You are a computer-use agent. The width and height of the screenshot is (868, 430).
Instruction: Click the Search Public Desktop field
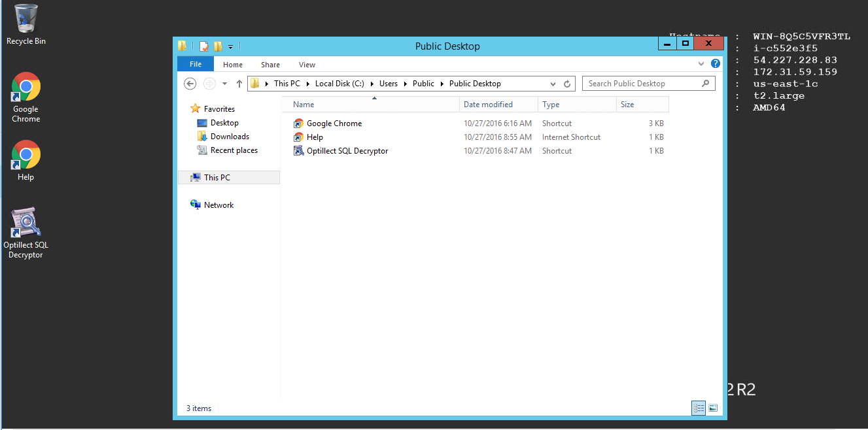pyautogui.click(x=641, y=84)
